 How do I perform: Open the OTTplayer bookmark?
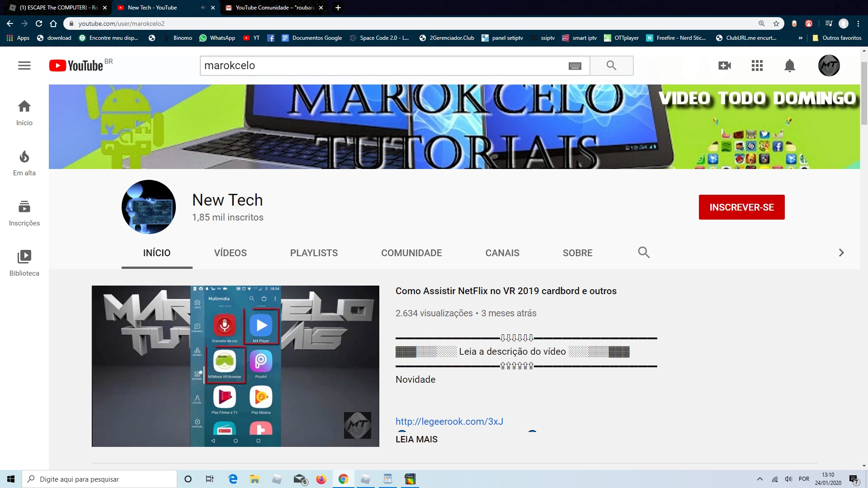coord(622,38)
